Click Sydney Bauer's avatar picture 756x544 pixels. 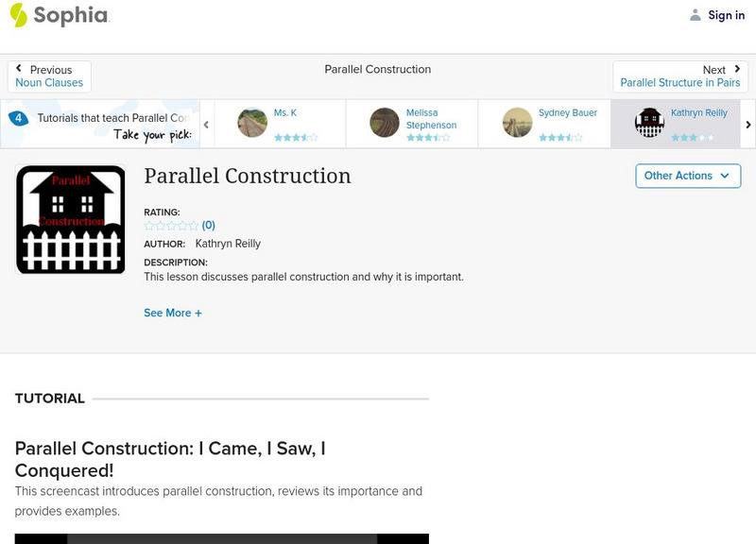tap(517, 123)
